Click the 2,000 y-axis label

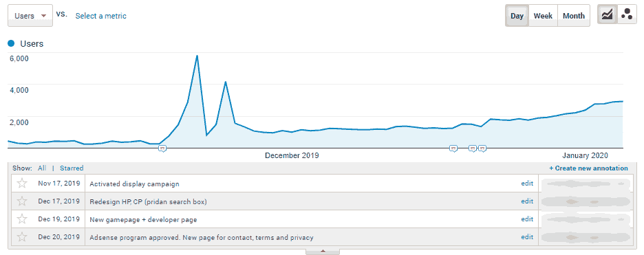point(19,122)
